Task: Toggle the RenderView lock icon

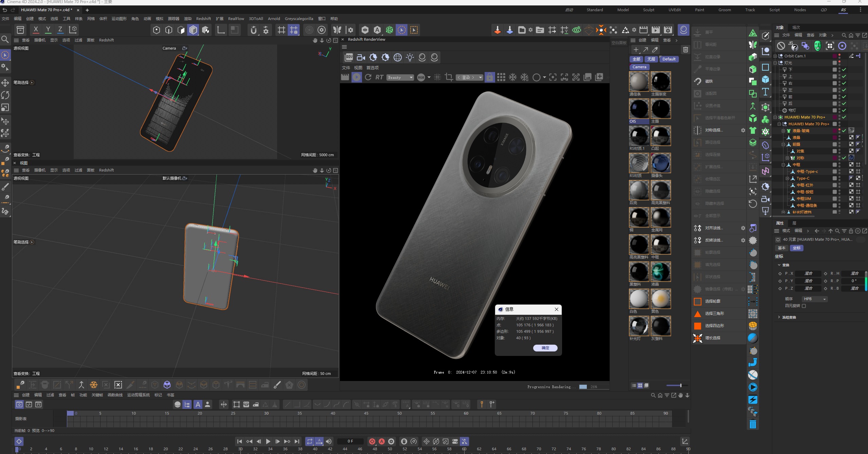Action: [489, 77]
